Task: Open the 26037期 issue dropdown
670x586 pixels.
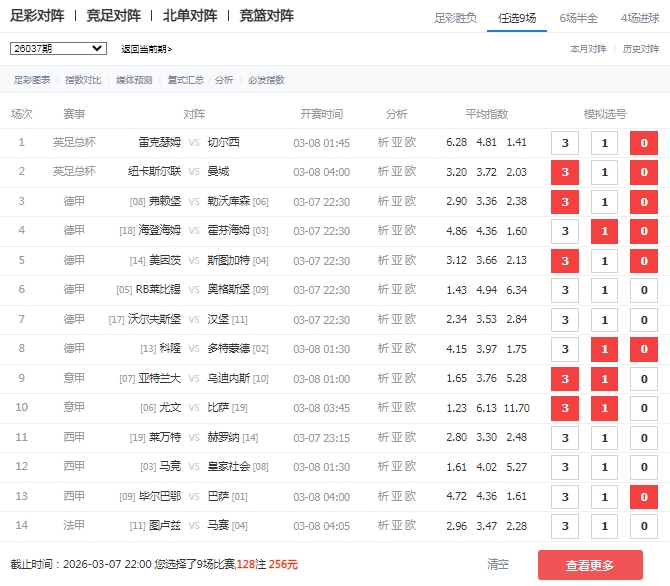Action: (x=58, y=48)
